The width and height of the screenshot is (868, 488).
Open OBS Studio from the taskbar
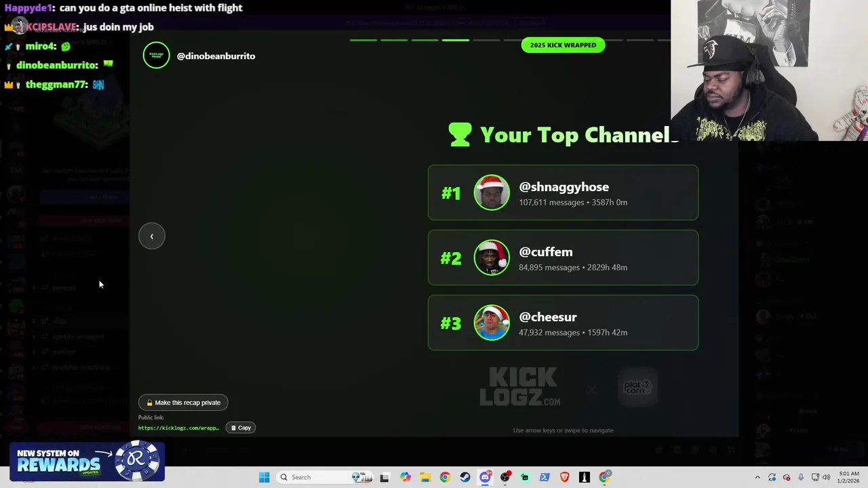coord(505,477)
